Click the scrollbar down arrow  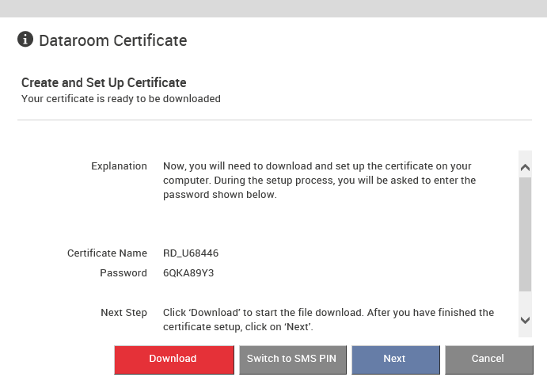pyautogui.click(x=525, y=320)
